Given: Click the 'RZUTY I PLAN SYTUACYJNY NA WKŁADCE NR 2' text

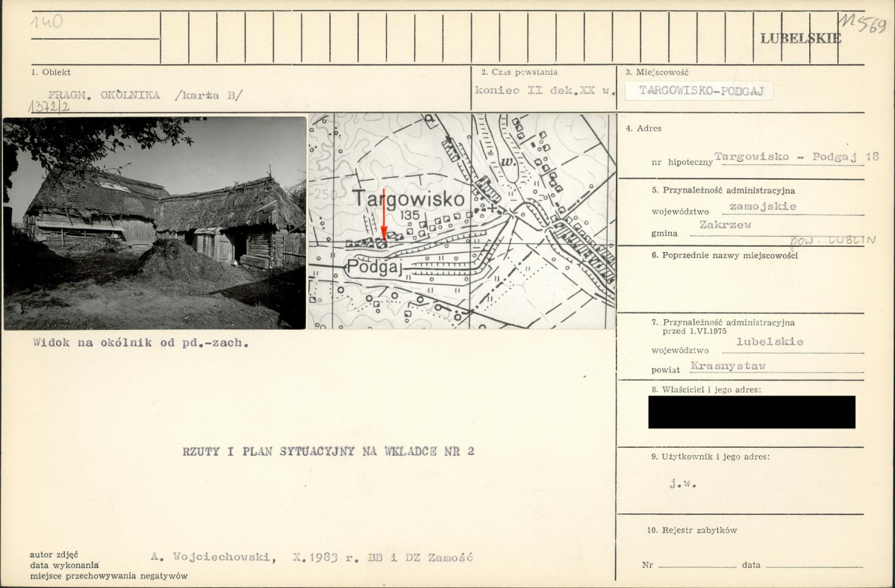Looking at the screenshot, I should pyautogui.click(x=328, y=451).
